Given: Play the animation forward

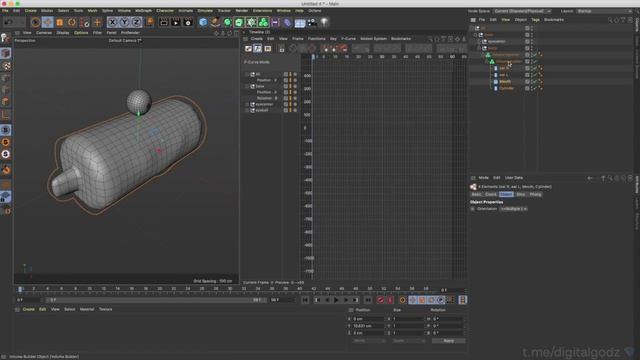Looking at the screenshot, I should pos(336,300).
